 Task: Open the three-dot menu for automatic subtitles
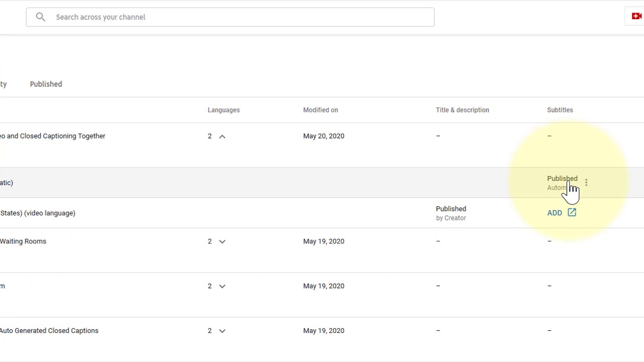[586, 183]
